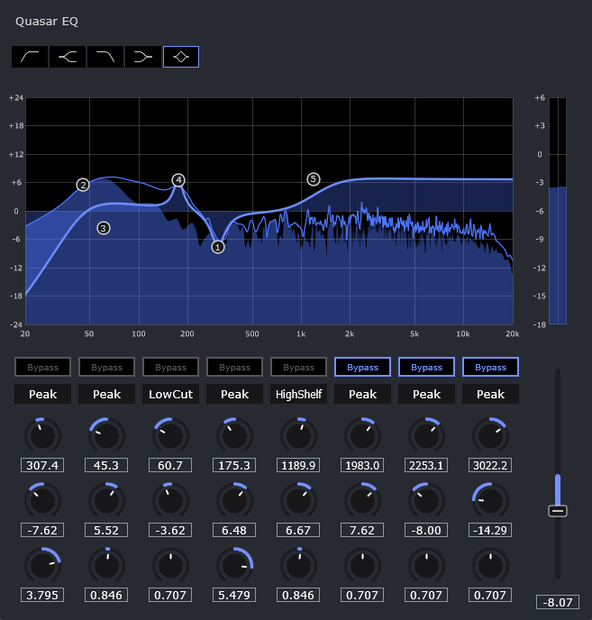Open filter type selector above 2253.1 value
Image resolution: width=592 pixels, height=620 pixels.
tap(427, 394)
